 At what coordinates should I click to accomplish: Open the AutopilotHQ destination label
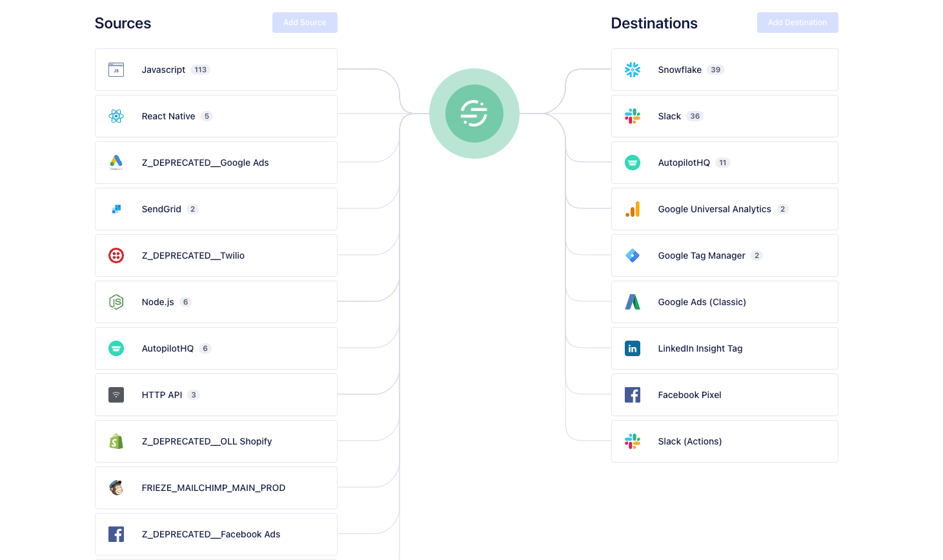click(x=684, y=163)
